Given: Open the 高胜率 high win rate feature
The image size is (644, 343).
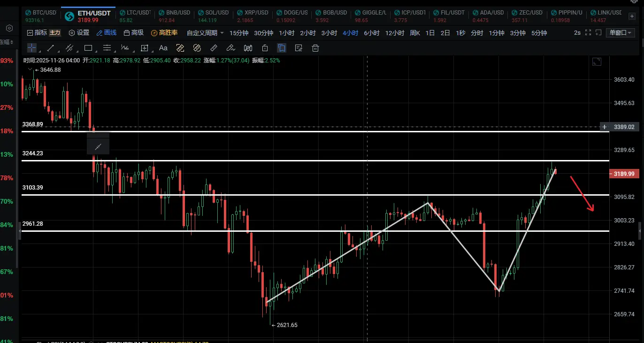Looking at the screenshot, I should 164,33.
